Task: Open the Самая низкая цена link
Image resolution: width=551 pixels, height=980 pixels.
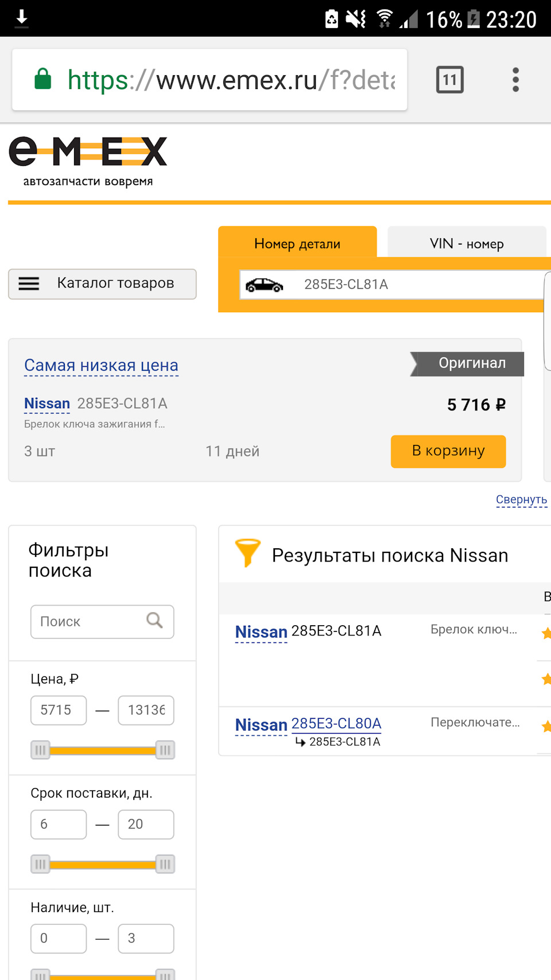Action: pos(101,365)
